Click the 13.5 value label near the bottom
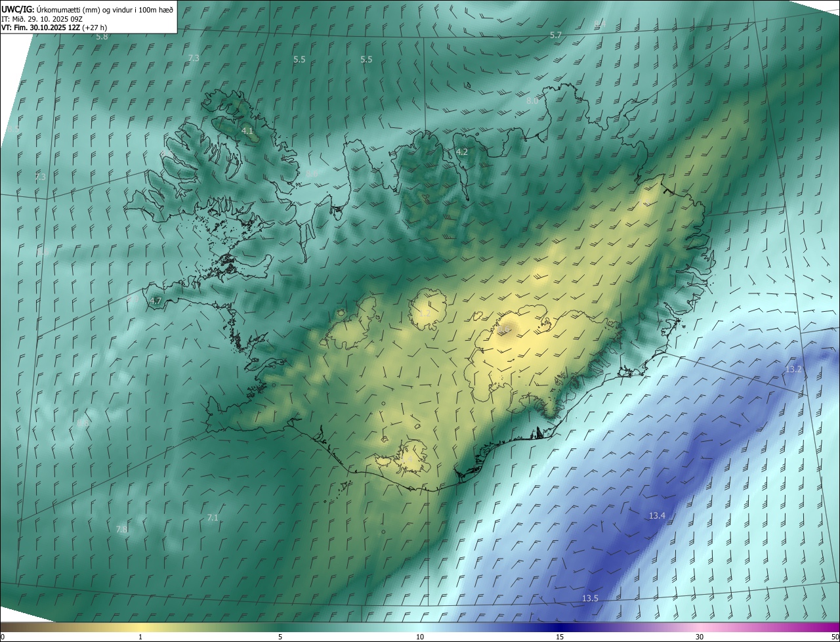Viewport: 840px width, 642px height. coord(590,598)
